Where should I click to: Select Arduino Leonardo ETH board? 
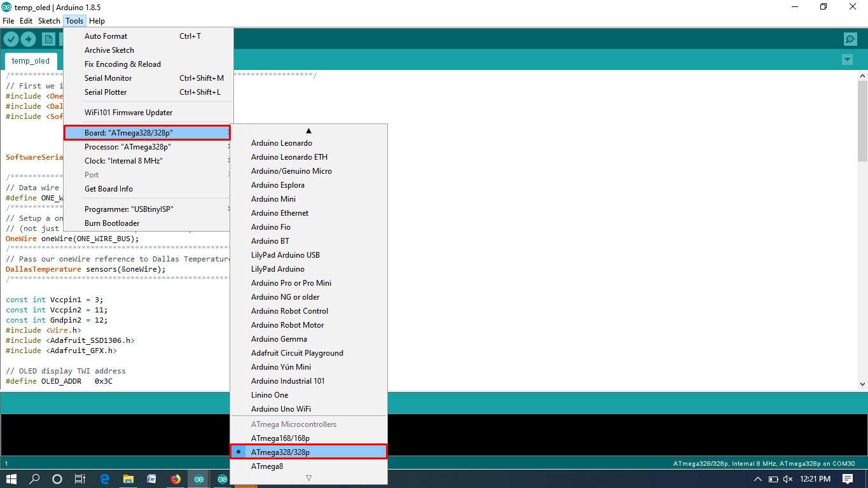(308, 157)
